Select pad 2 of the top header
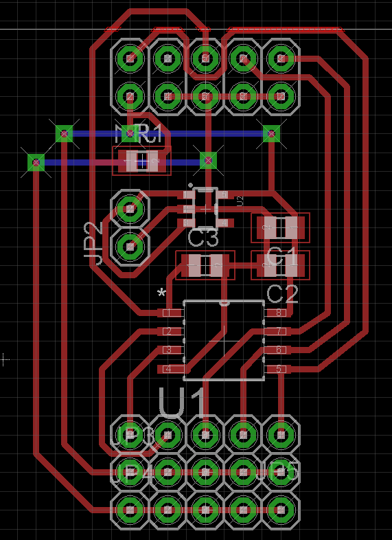Image resolution: width=392 pixels, height=540 pixels. click(x=130, y=96)
